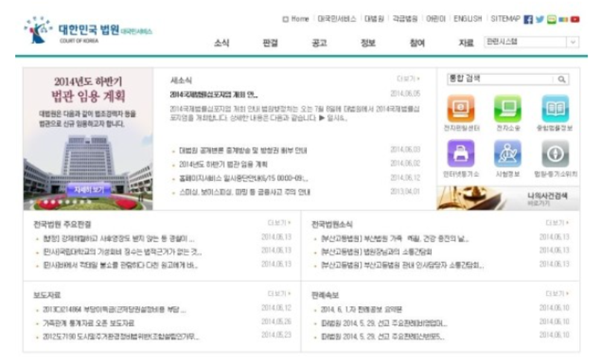Viewport: 602px width, 364px height.
Task: Click the YouTube icon in the header
Action: click(x=574, y=19)
